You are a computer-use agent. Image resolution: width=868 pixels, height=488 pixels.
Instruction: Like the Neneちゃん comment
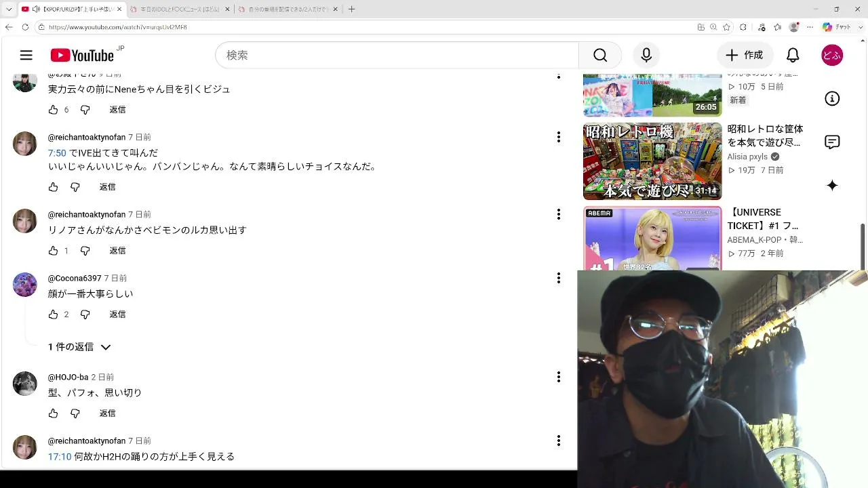coord(54,110)
